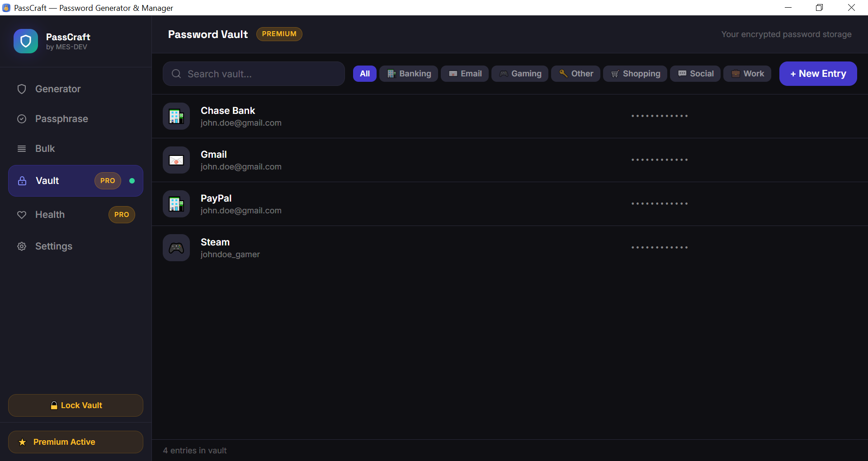
Task: Filter vault by Gaming category
Action: [x=520, y=74]
